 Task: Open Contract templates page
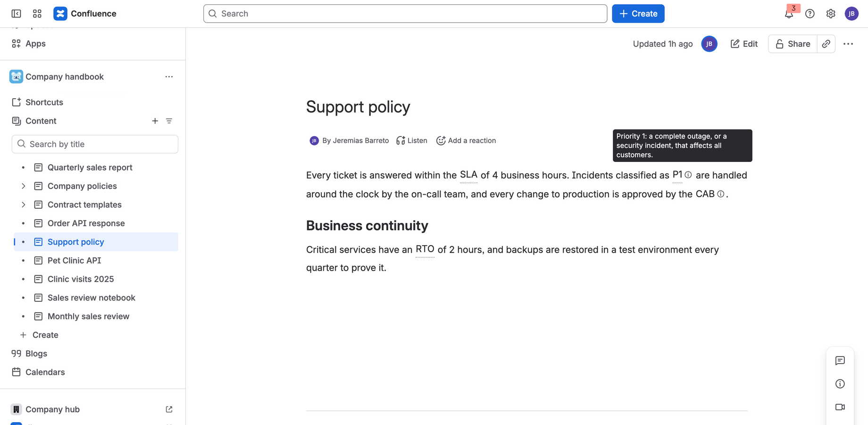click(x=84, y=204)
